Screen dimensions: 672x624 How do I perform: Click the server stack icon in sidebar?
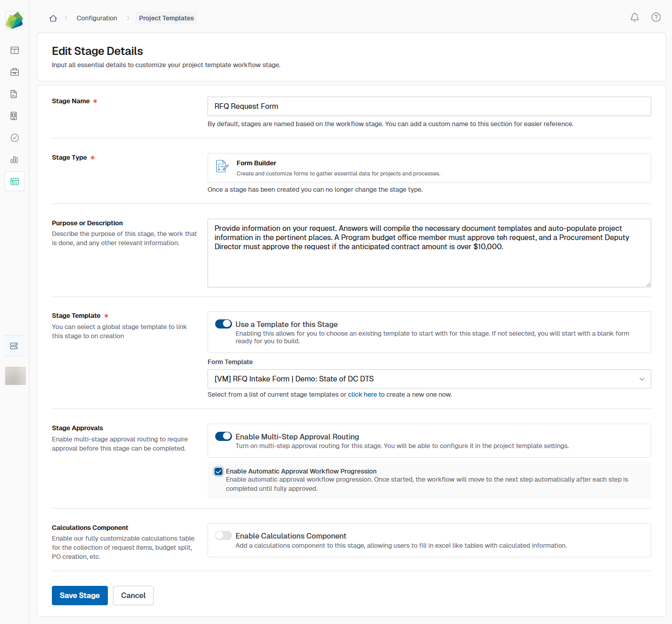point(14,346)
